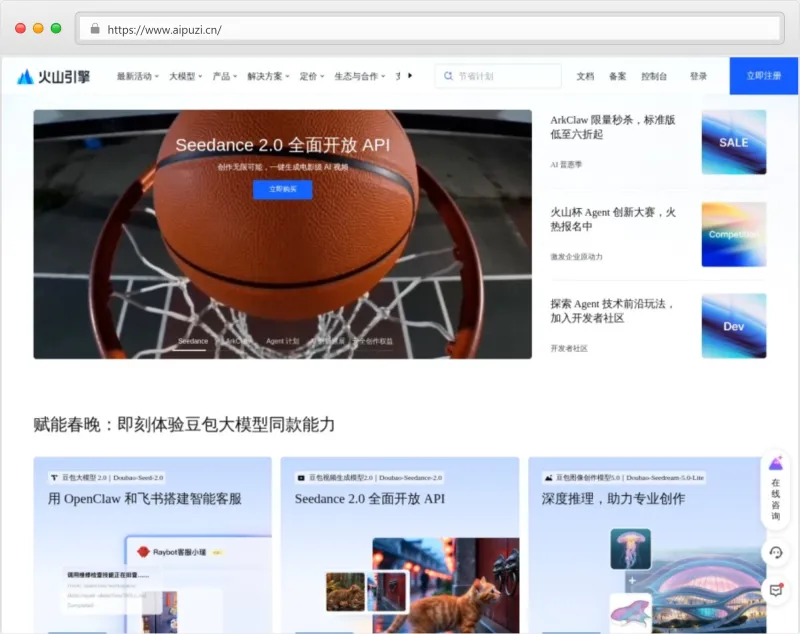This screenshot has width=800, height=634.
Task: Click the 登录 link
Action: pos(698,76)
